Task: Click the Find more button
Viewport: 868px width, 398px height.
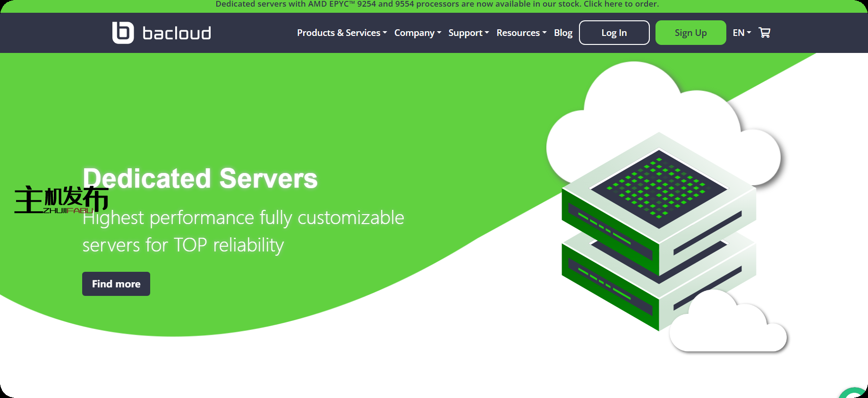Action: point(116,284)
